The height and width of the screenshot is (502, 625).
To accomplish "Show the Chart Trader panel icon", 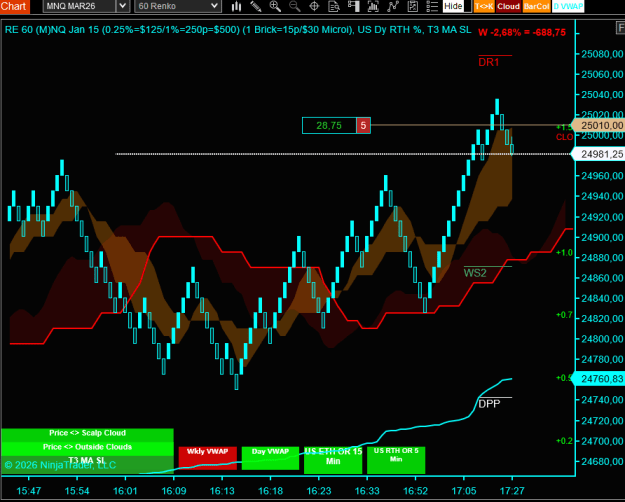I will [353, 6].
